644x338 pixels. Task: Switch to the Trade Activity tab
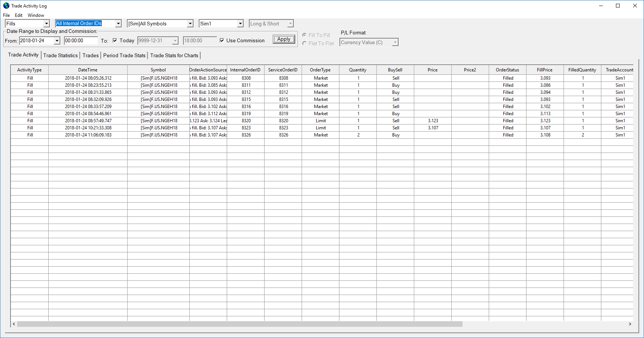[x=23, y=55]
